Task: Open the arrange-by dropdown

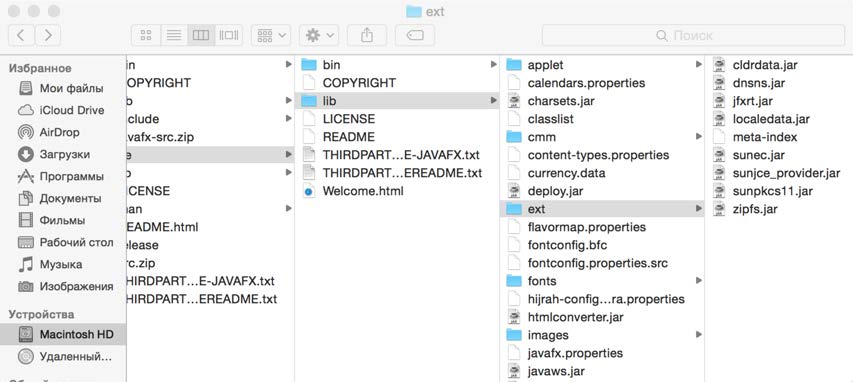Action: tap(271, 35)
